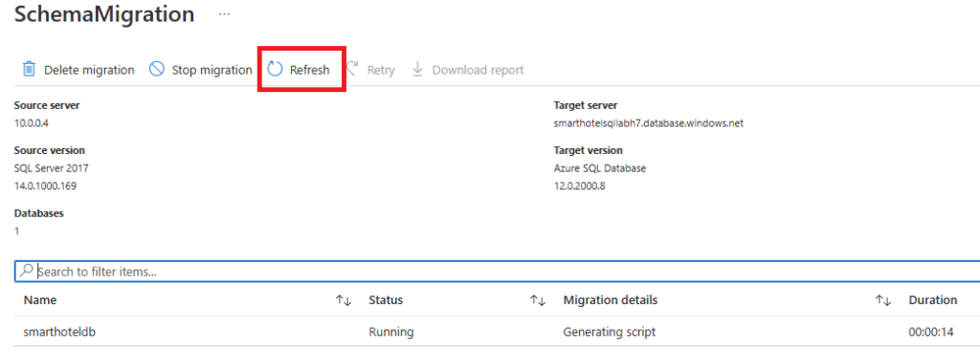
Task: Toggle sort arrows on the Status column
Action: (x=538, y=300)
